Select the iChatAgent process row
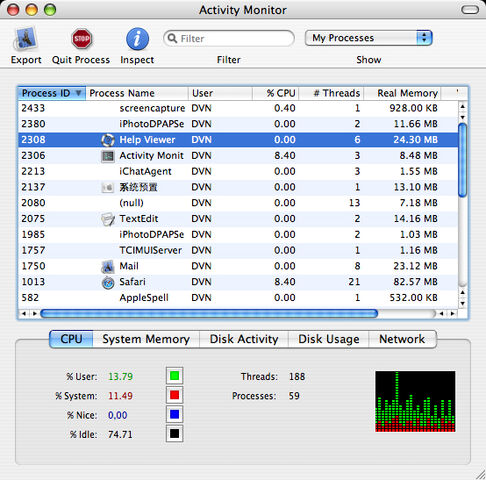This screenshot has height=480, width=486. [238, 171]
